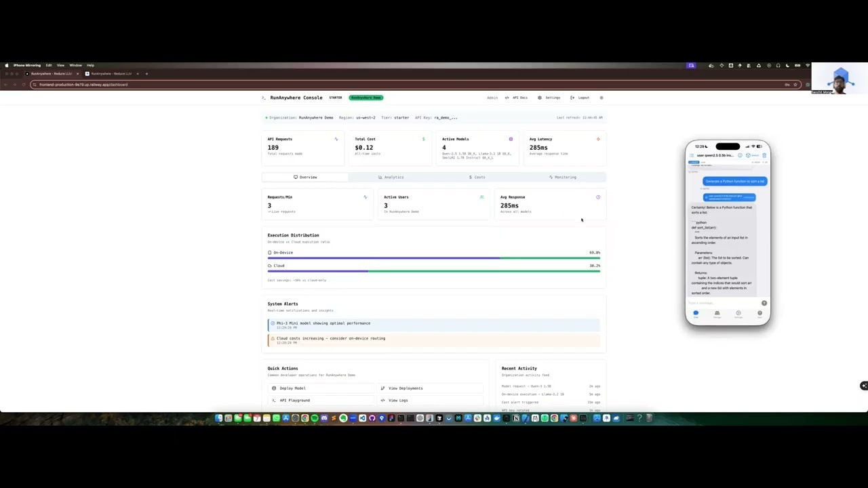Click the users icon on Active Users card
This screenshot has width=868, height=488.
[481, 197]
